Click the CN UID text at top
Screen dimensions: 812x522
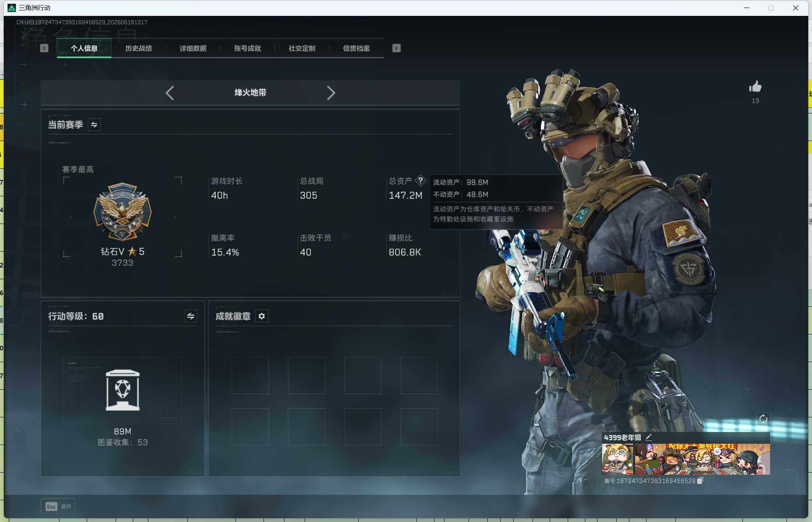point(82,22)
